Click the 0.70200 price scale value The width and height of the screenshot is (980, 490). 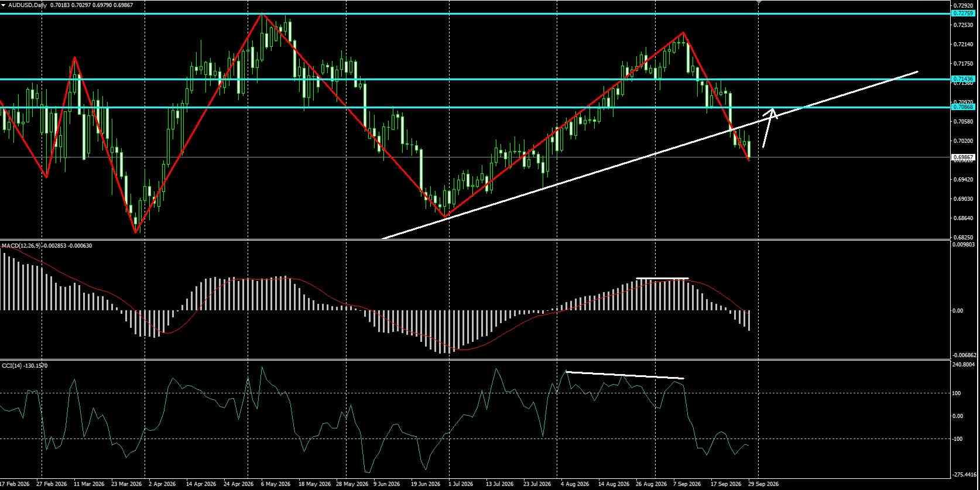coord(963,141)
